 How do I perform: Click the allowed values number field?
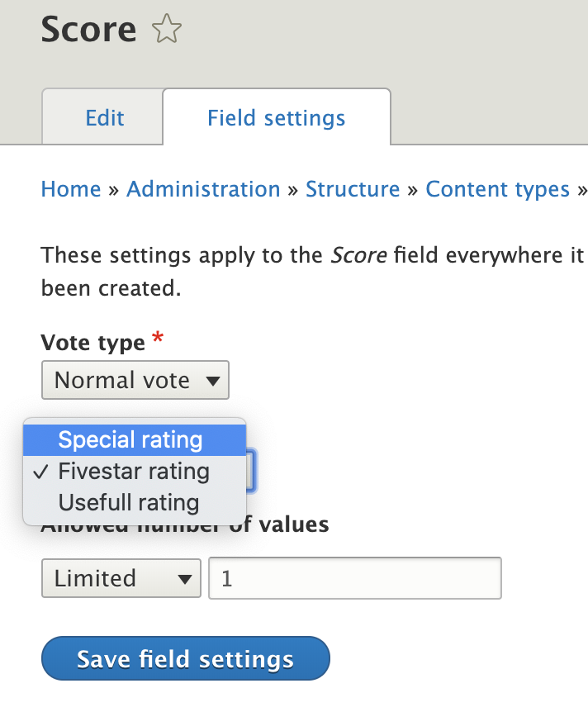coord(355,578)
